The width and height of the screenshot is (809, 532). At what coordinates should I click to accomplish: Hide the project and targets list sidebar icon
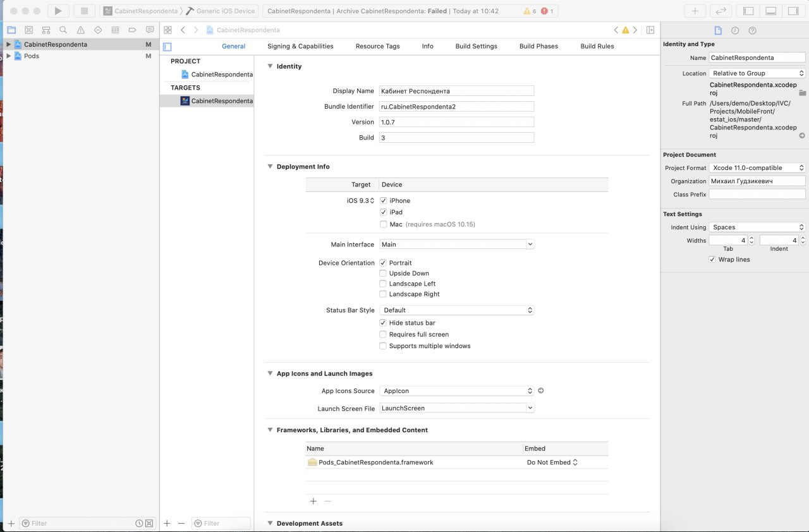point(167,46)
